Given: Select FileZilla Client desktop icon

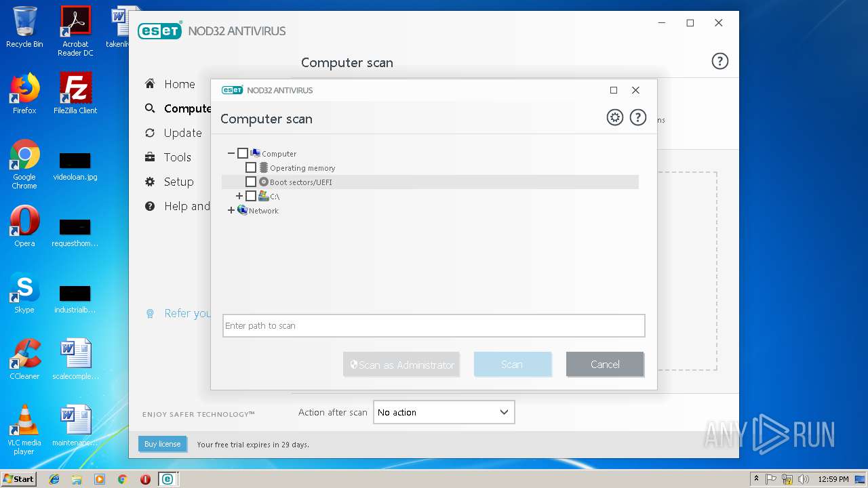Looking at the screenshot, I should pos(75,94).
